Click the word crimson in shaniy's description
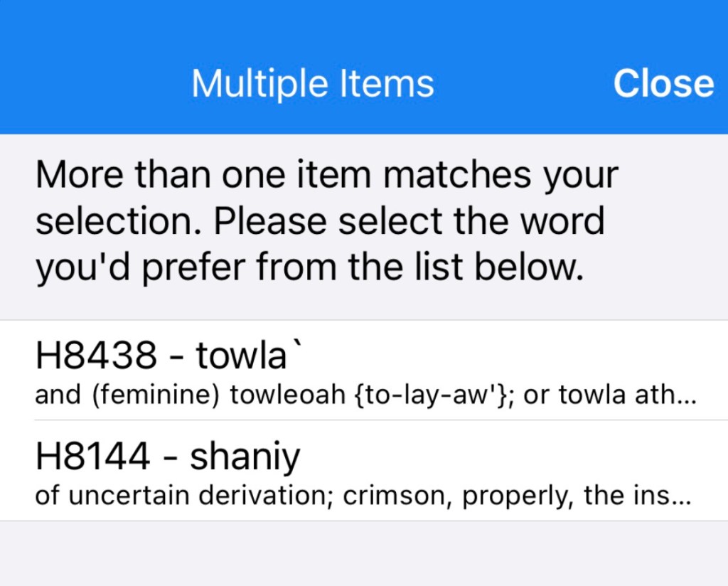 point(397,496)
